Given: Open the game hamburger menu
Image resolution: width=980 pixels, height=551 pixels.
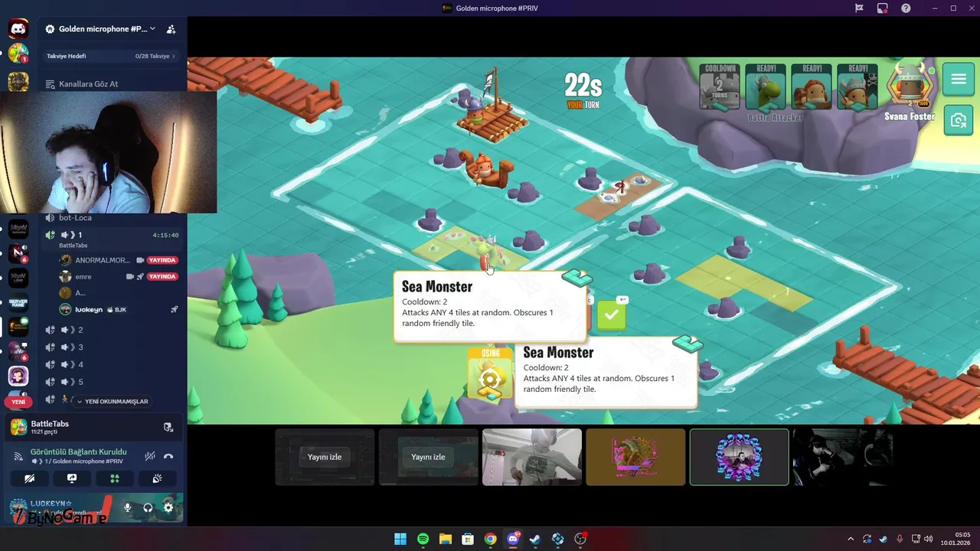Looking at the screenshot, I should [959, 80].
